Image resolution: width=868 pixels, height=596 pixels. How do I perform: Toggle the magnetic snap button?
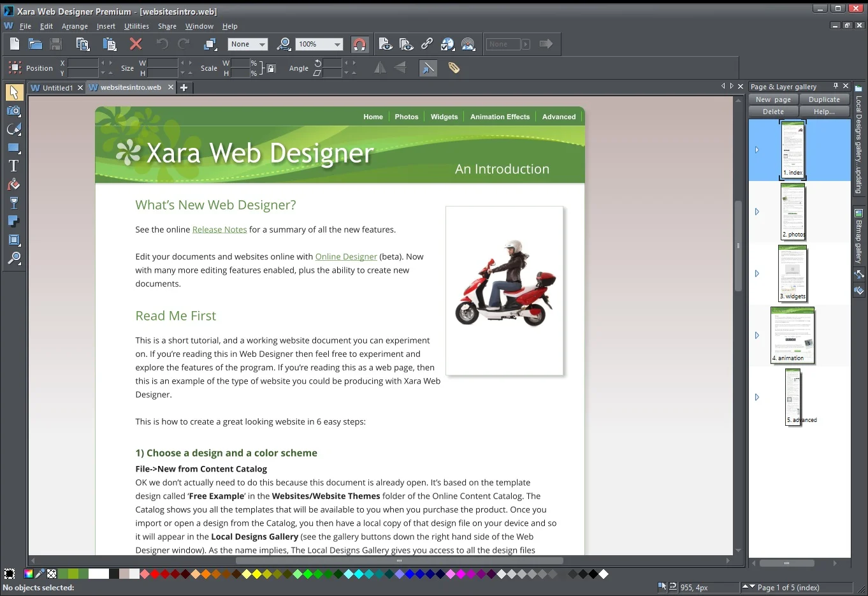(x=359, y=44)
